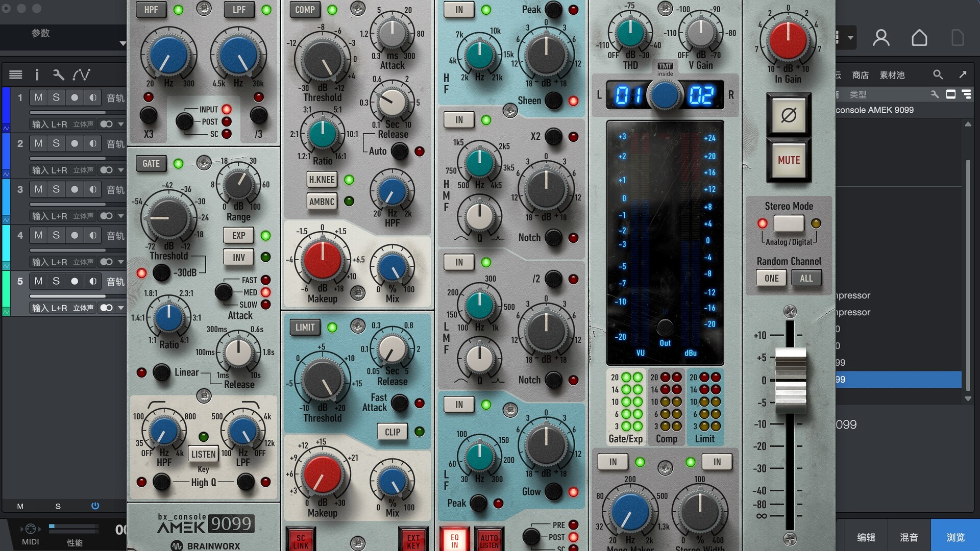Click the Random Channel ONE button
This screenshot has height=551, width=980.
(771, 279)
